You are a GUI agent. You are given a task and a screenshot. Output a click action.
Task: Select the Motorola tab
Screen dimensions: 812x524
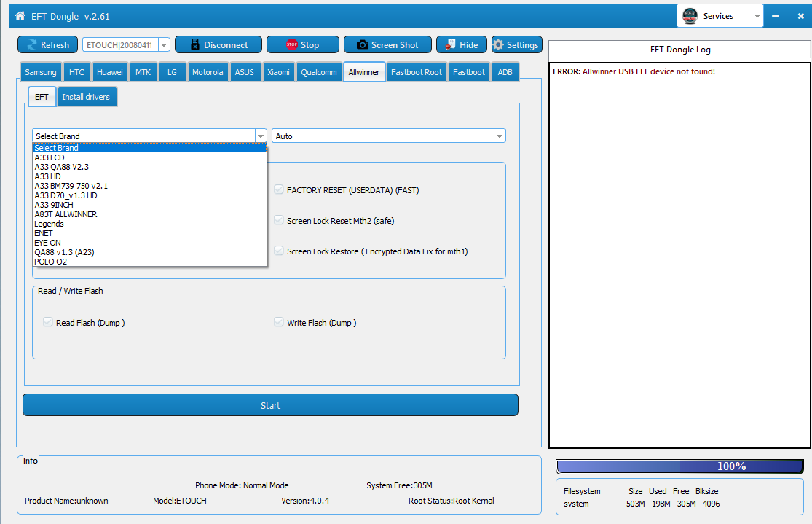point(208,72)
